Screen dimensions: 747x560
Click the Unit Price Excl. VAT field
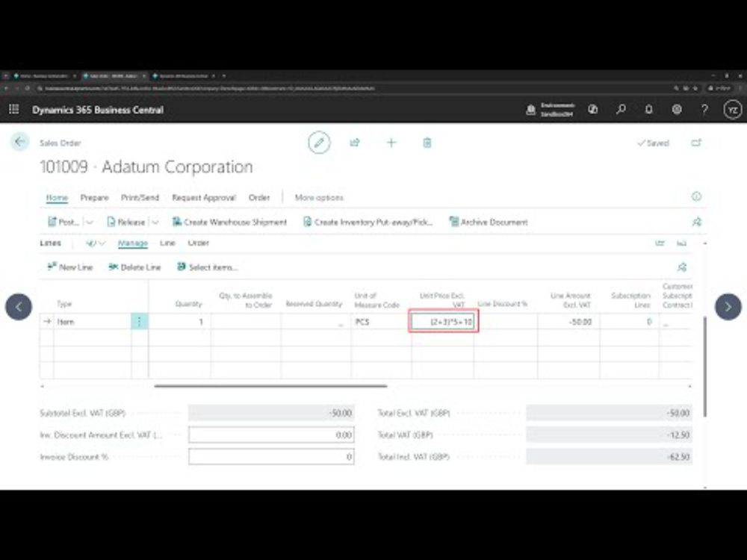443,322
